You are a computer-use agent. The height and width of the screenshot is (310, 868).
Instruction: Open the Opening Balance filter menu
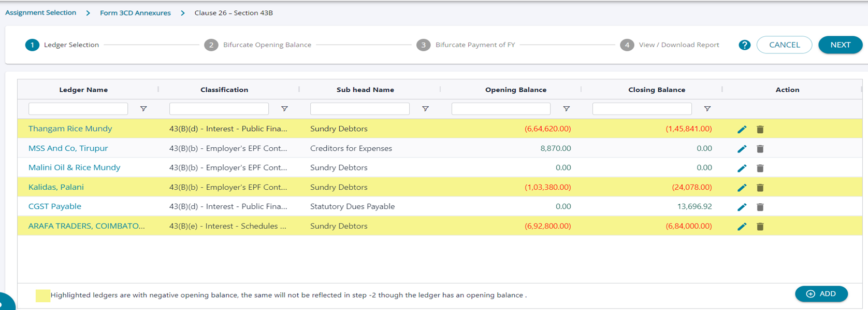click(x=566, y=109)
